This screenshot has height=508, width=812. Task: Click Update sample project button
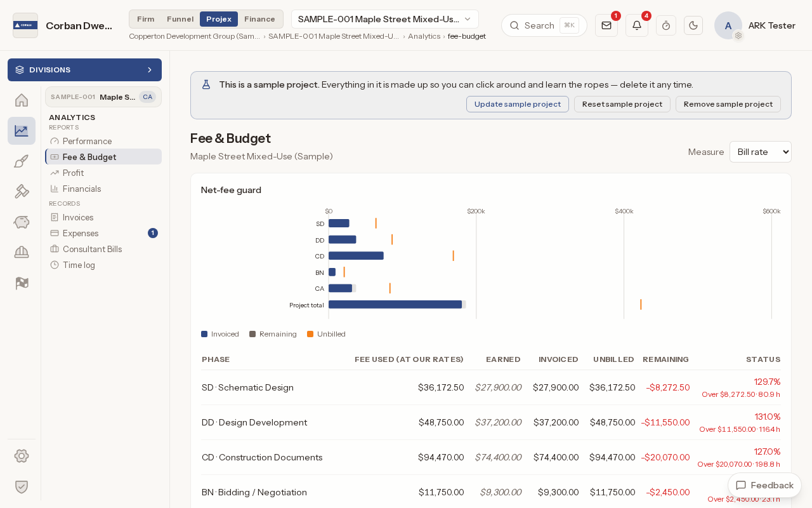(x=518, y=104)
